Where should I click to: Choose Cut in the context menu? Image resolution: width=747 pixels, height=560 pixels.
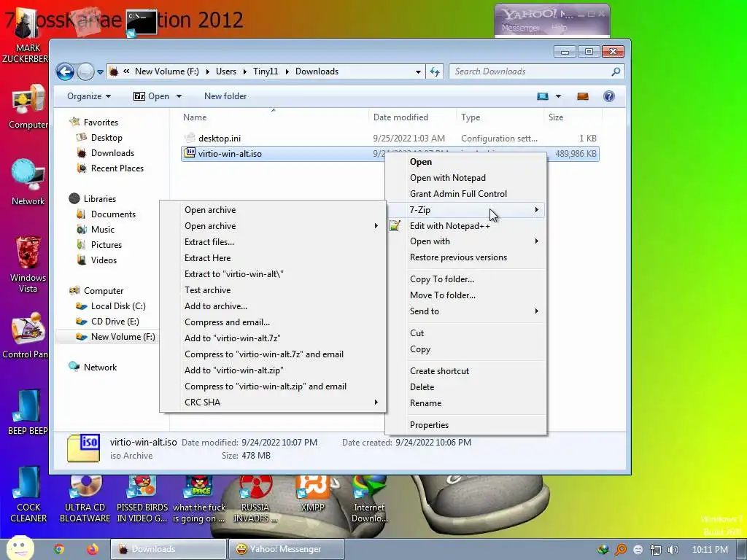coord(465,332)
